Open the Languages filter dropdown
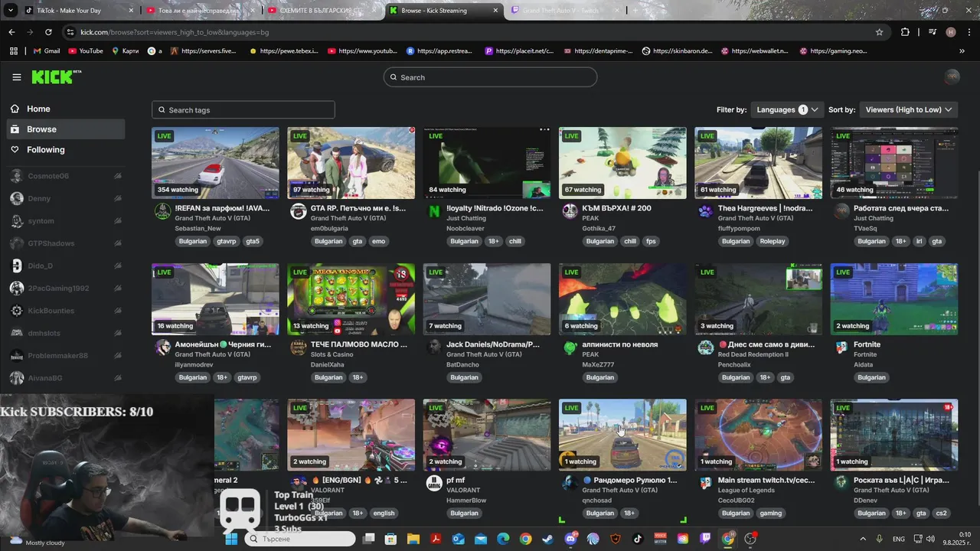Image resolution: width=980 pixels, height=551 pixels. (787, 109)
